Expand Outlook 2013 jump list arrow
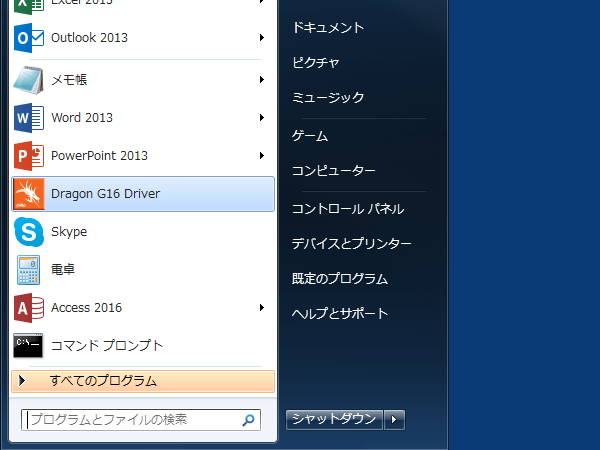The image size is (600, 450). (x=262, y=38)
